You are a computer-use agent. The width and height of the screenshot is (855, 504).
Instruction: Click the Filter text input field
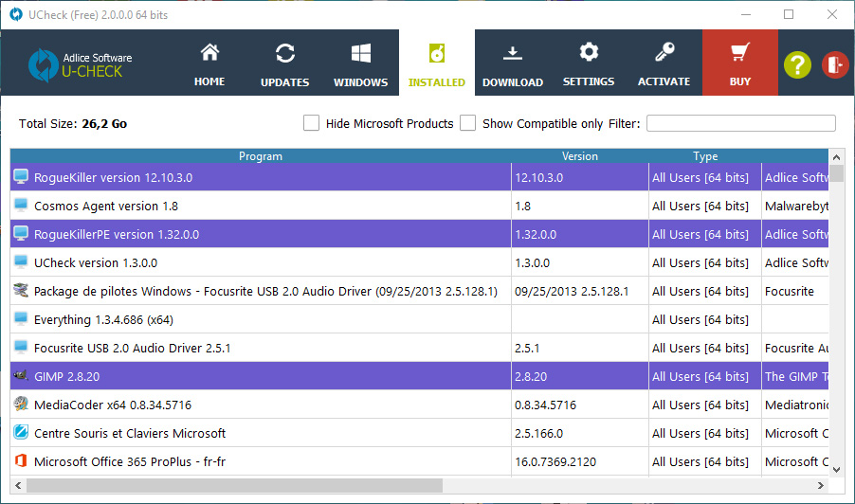740,123
